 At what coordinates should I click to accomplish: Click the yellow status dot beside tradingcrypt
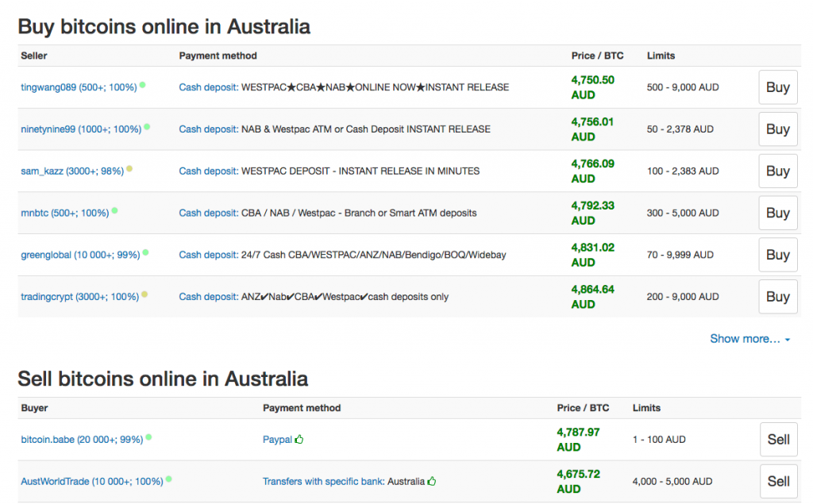(x=144, y=294)
